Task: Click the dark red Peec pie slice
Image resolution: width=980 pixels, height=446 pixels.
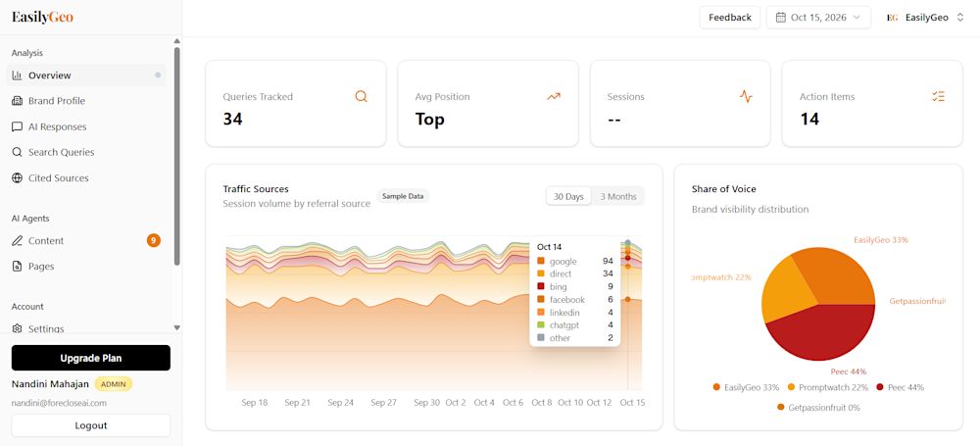Action: pyautogui.click(x=825, y=331)
